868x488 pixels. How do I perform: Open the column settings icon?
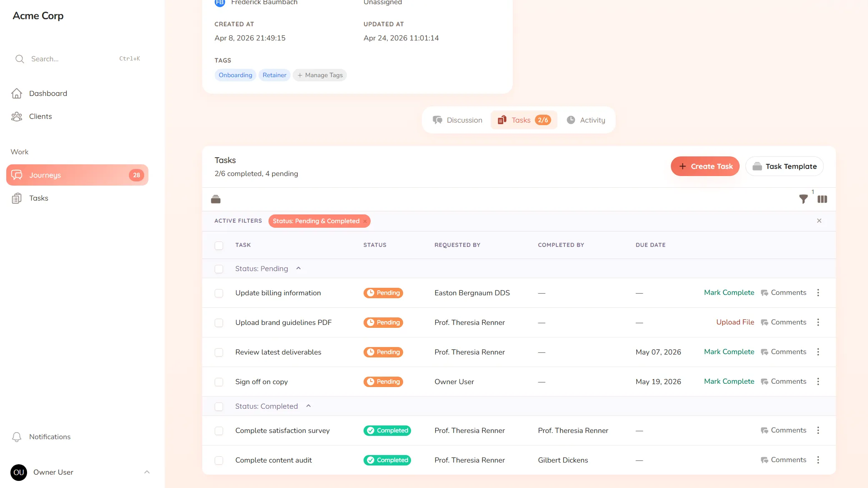(x=822, y=199)
